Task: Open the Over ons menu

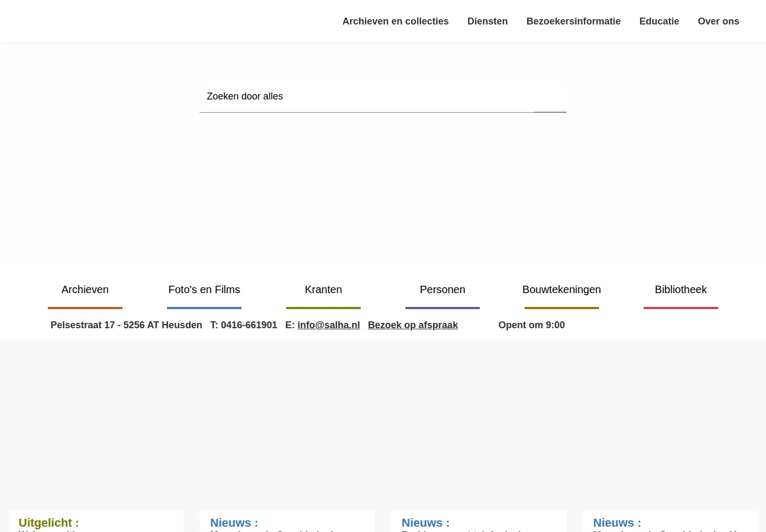Action: coord(718,21)
